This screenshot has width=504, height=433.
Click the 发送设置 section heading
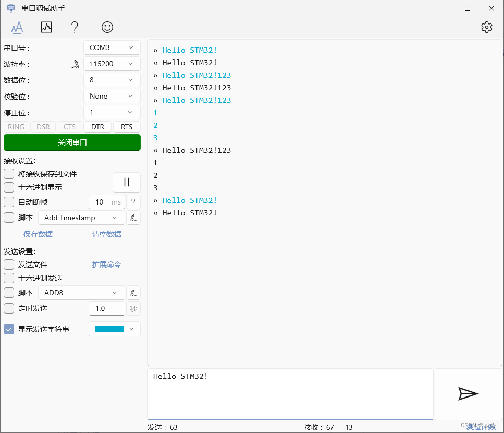(x=20, y=251)
